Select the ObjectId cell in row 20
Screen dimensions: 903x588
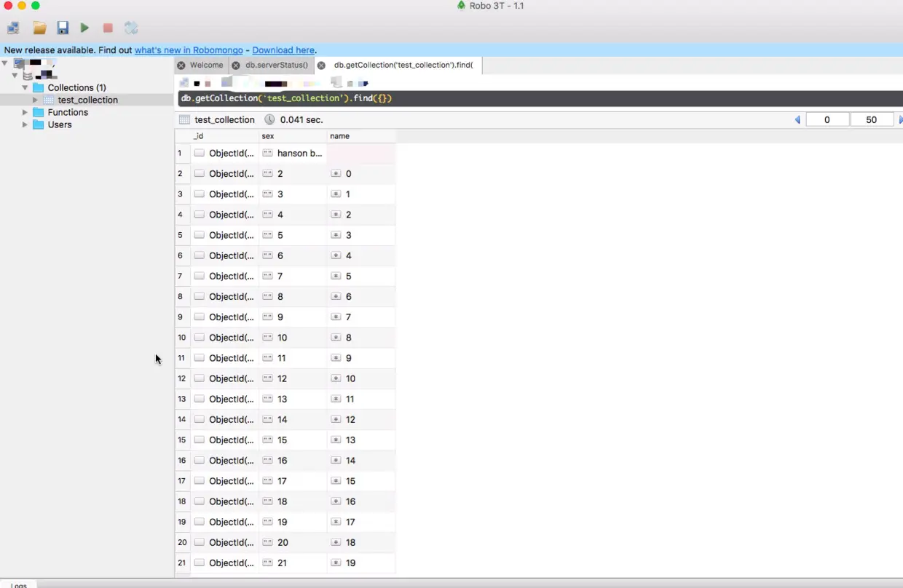pos(225,542)
